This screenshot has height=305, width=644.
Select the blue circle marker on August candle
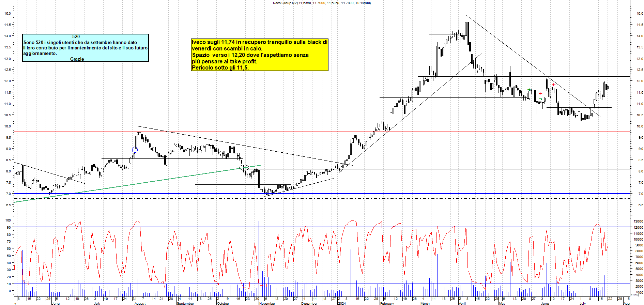135,150
